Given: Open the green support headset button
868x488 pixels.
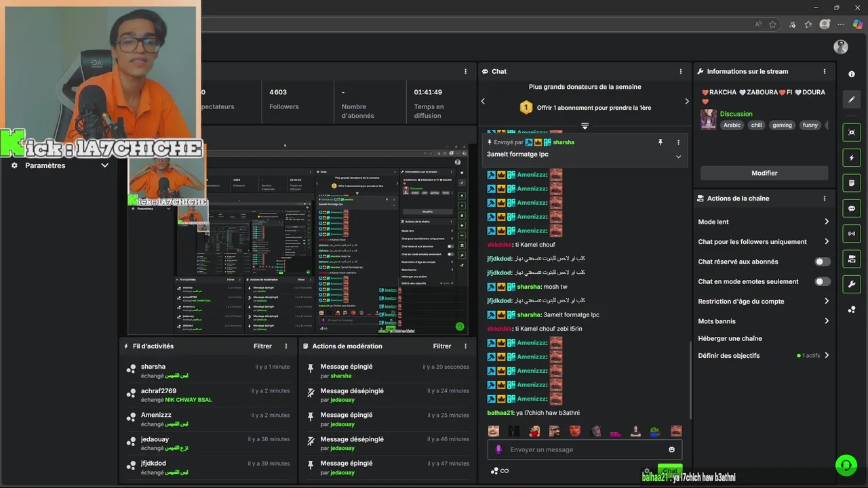Looking at the screenshot, I should [x=846, y=465].
